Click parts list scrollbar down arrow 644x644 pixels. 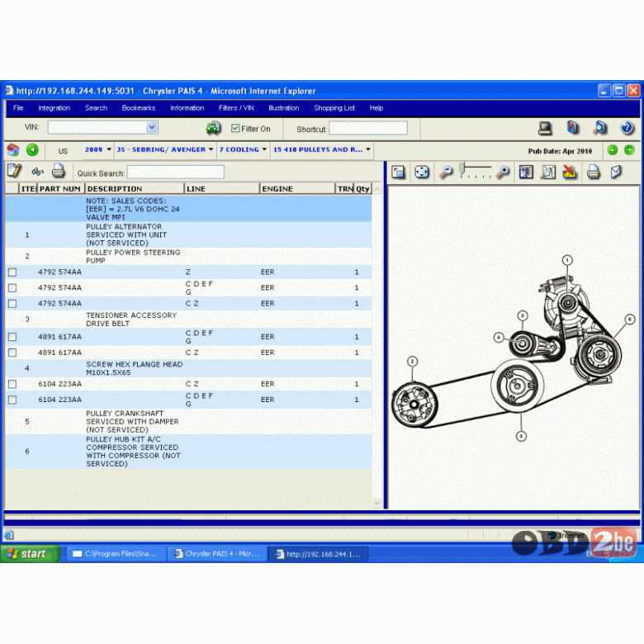click(377, 503)
